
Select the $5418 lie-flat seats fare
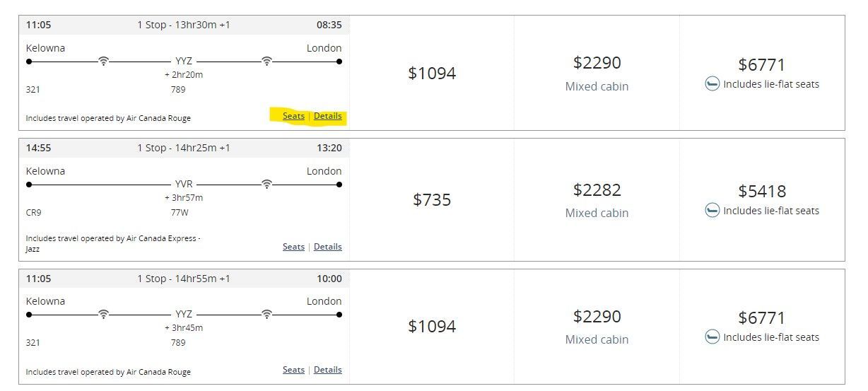762,199
